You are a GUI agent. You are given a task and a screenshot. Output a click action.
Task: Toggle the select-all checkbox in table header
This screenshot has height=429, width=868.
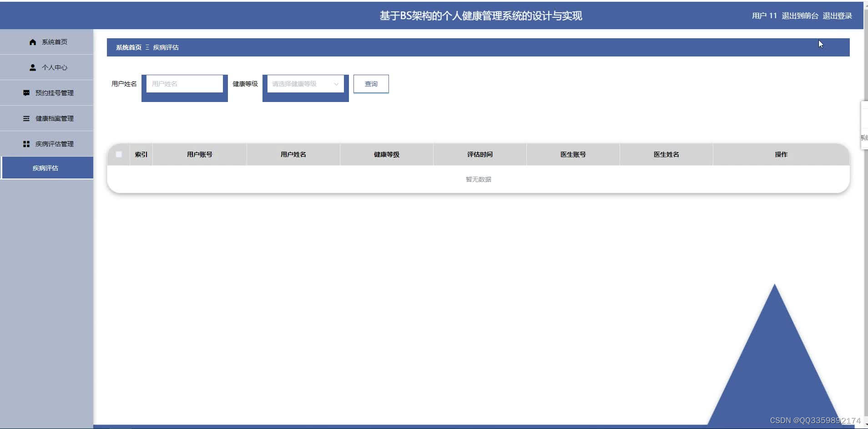(x=119, y=154)
